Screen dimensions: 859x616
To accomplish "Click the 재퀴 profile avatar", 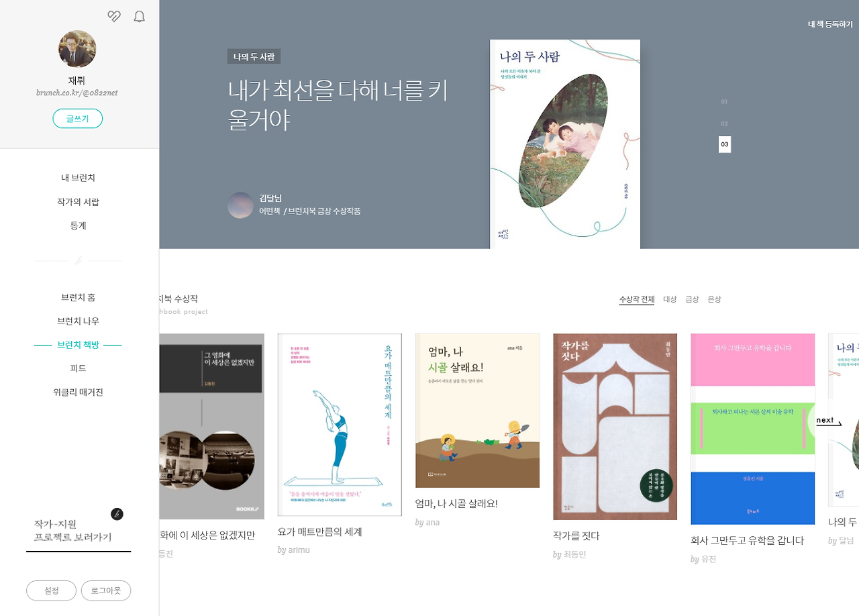I will 77,49.
